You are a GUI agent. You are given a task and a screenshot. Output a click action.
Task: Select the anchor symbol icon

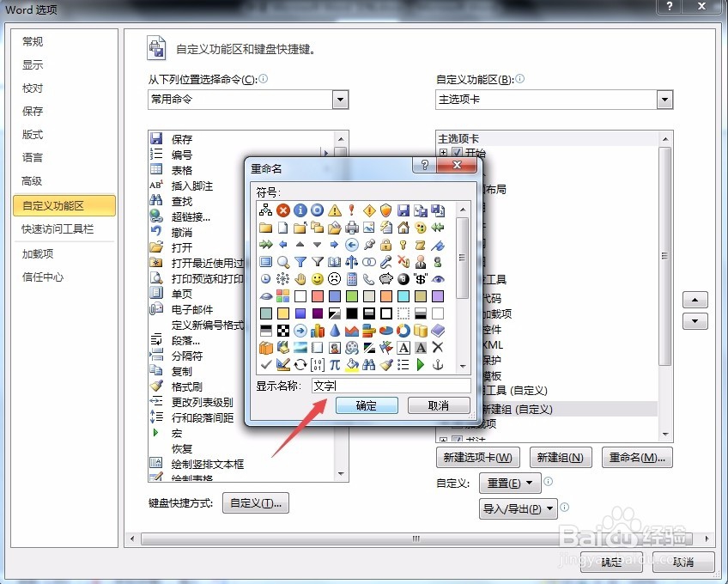(438, 365)
